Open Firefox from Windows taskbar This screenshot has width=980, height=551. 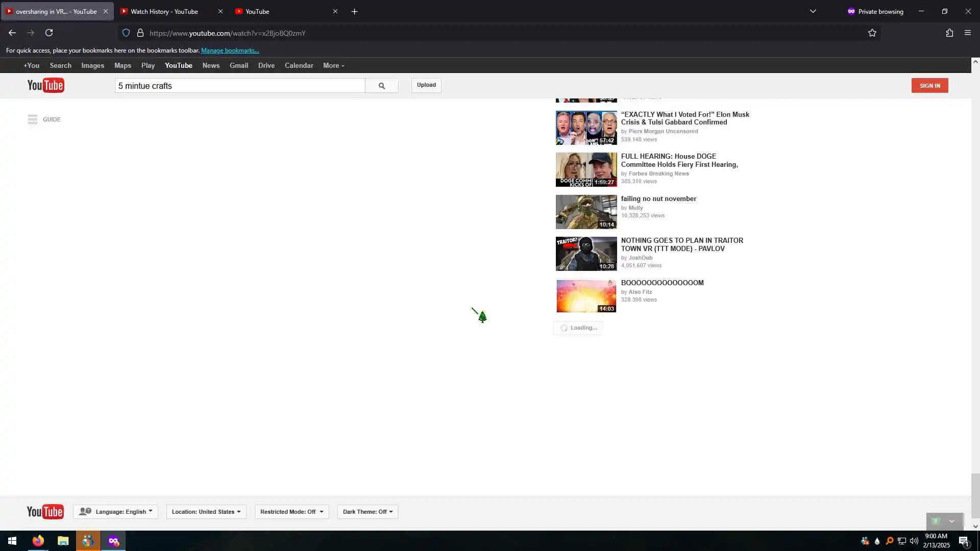(x=38, y=541)
